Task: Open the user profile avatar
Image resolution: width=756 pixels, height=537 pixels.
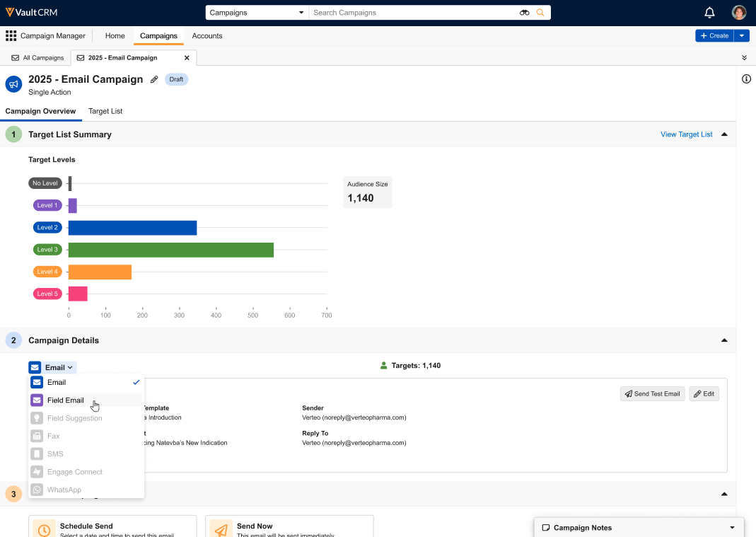Action: point(739,13)
